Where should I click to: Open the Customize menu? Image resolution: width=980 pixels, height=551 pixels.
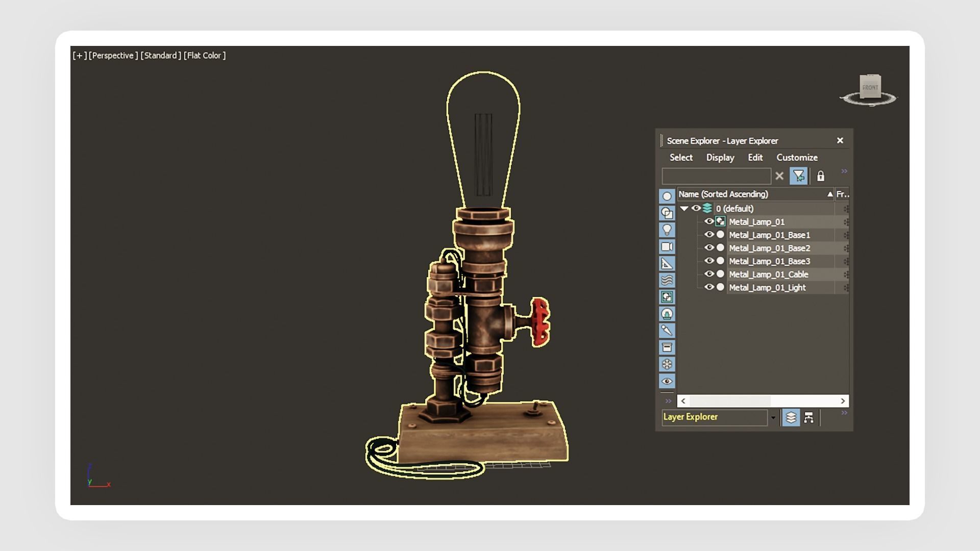797,158
